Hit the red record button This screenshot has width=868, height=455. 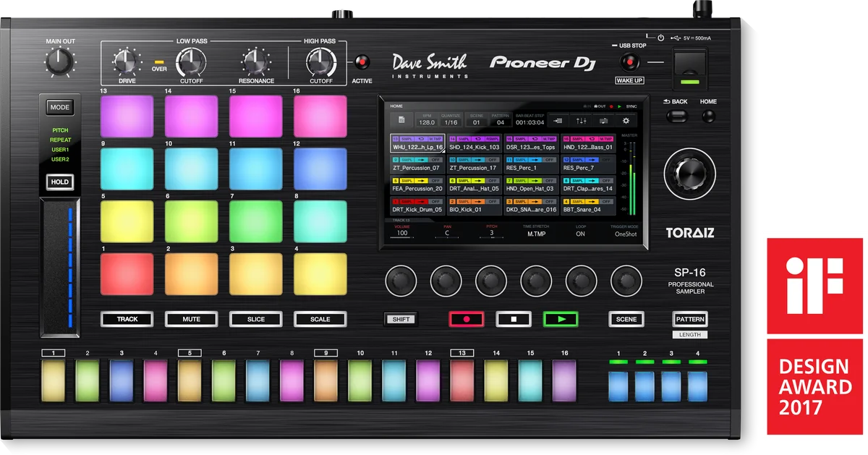(467, 319)
